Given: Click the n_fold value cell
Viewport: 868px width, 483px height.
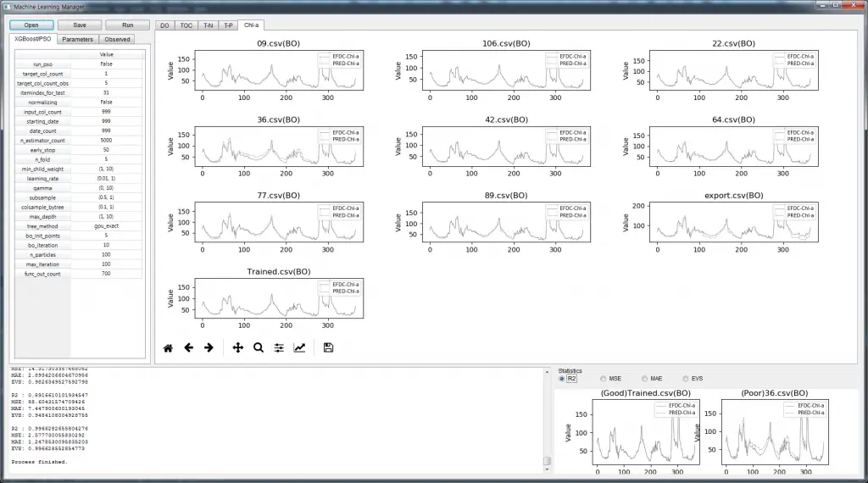Looking at the screenshot, I should click(106, 159).
